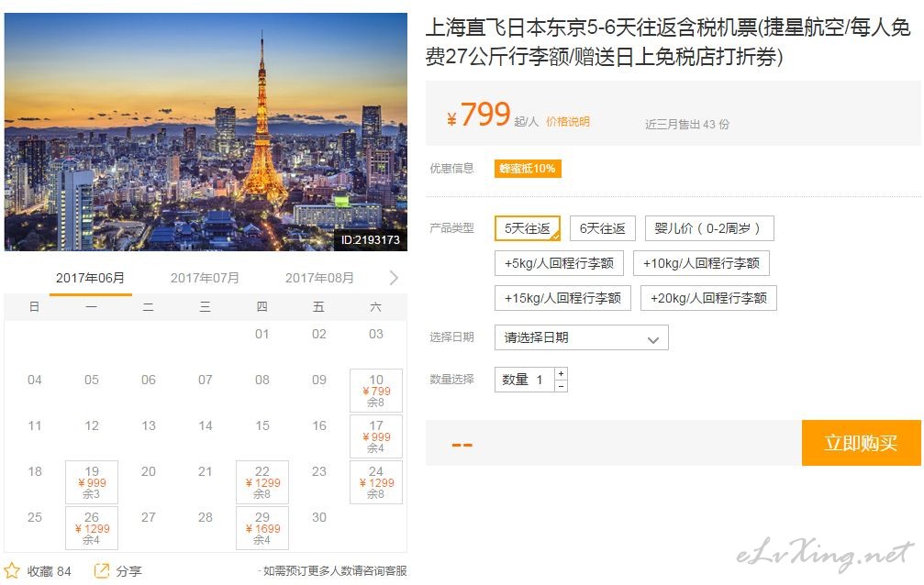This screenshot has width=924, height=585.
Task: Open the 请选择日期 dropdown
Action: pyautogui.click(x=582, y=337)
